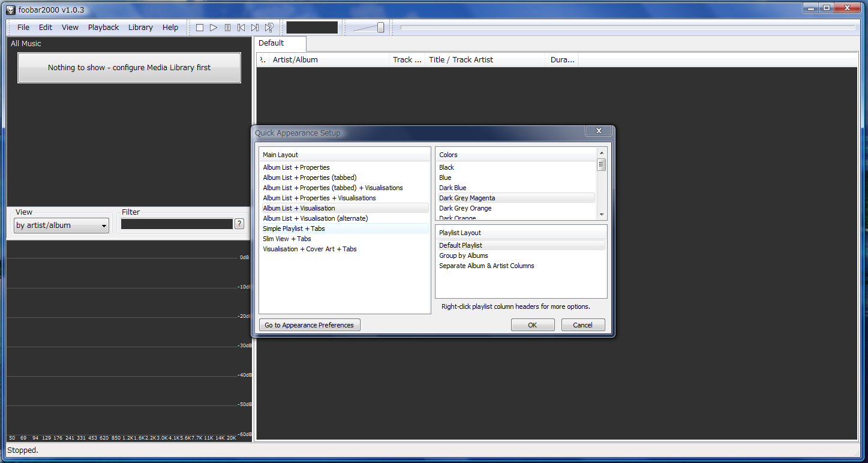Select the Dark Blue color scheme
Viewport: 868px width, 463px height.
tap(516, 188)
